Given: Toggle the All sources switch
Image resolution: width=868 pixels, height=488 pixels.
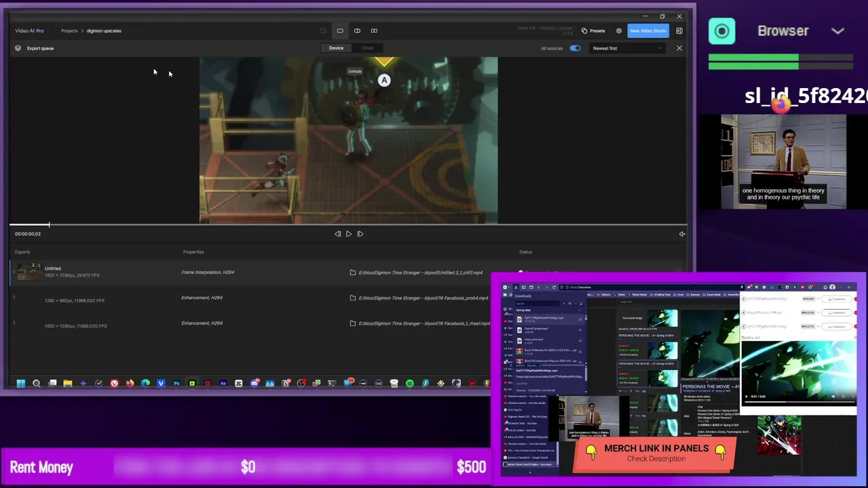Looking at the screenshot, I should tap(575, 48).
